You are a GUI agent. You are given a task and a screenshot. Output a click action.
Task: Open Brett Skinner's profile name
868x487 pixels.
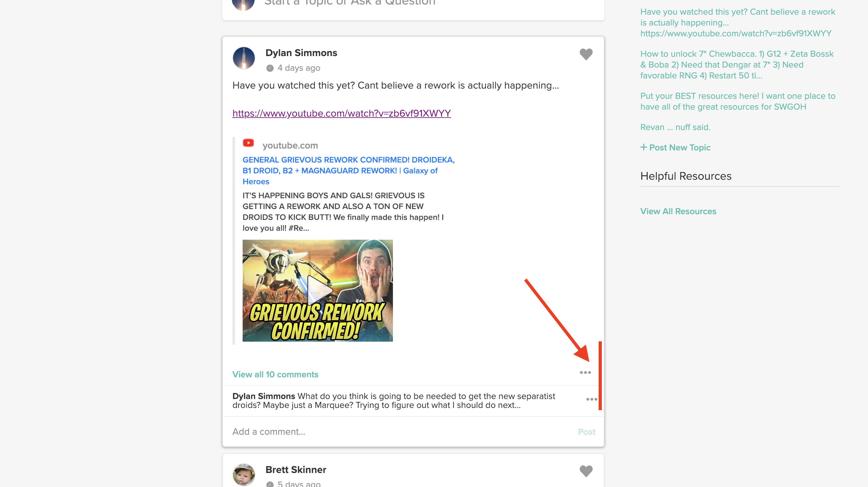pos(295,470)
